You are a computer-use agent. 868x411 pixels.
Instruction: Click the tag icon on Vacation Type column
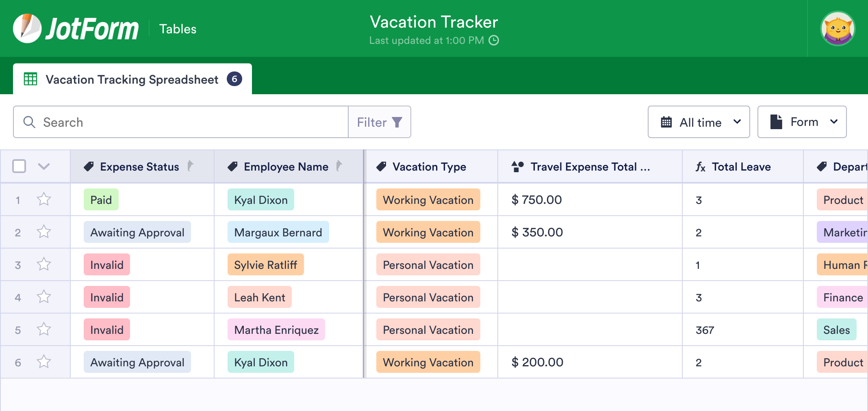pyautogui.click(x=381, y=167)
